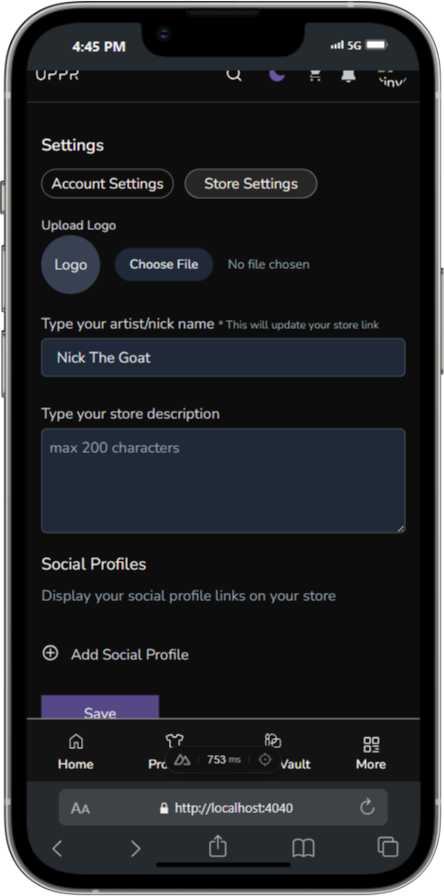Open the Safari share icon
The image size is (444, 896).
coord(217,846)
